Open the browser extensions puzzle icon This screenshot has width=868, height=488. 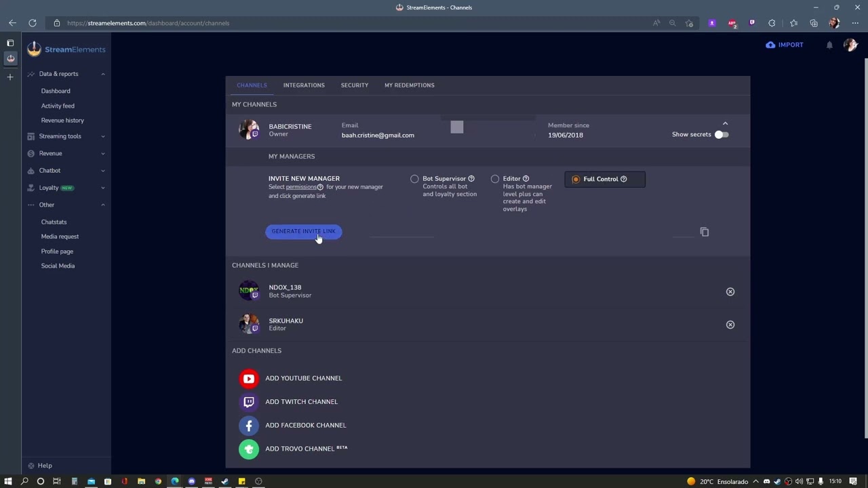(x=772, y=23)
